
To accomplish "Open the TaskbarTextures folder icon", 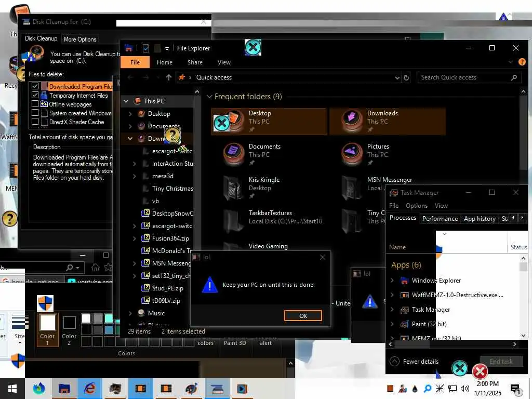I will pyautogui.click(x=233, y=220).
